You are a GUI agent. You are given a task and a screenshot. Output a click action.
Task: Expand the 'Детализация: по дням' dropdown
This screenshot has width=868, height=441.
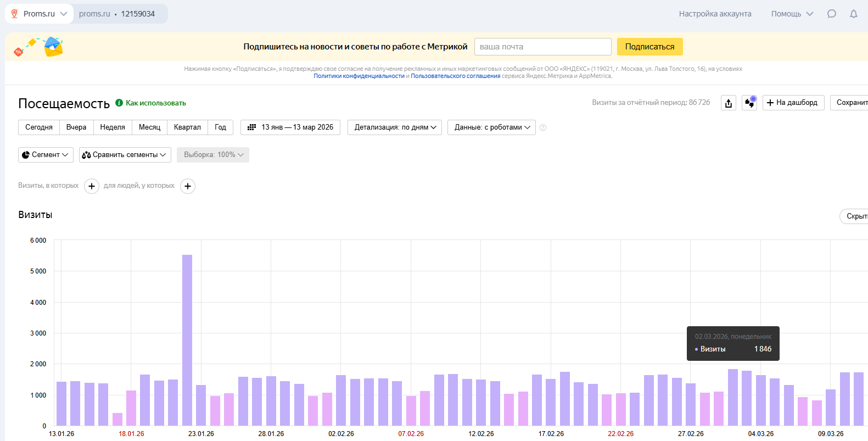click(395, 127)
